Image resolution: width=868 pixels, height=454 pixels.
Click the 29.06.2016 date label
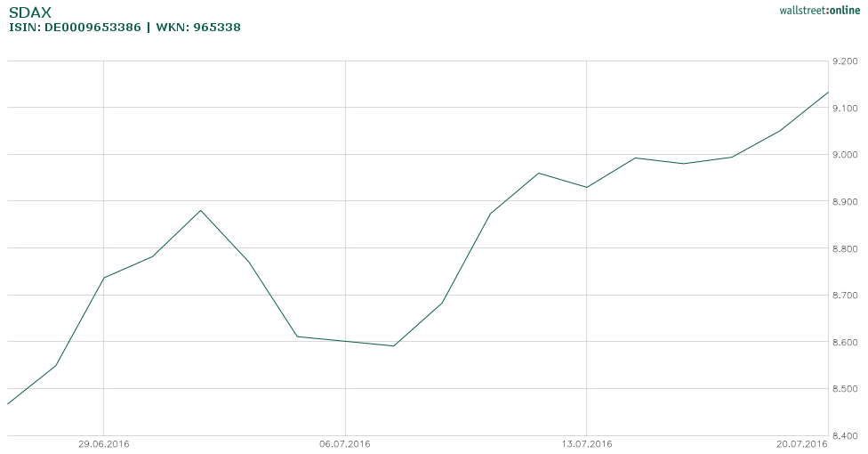[x=104, y=444]
